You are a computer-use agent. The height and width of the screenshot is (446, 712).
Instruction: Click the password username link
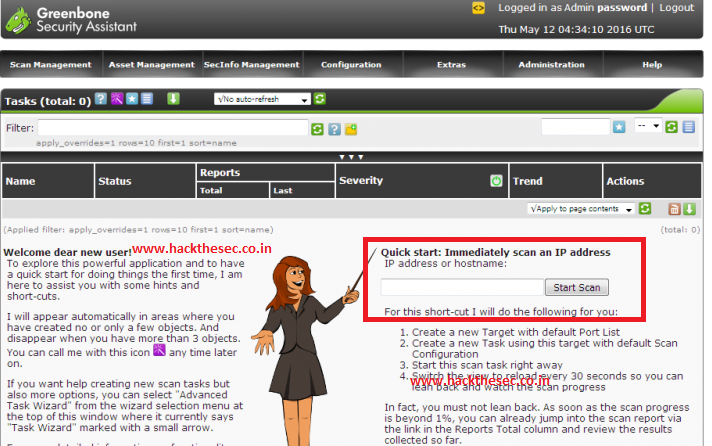tap(622, 8)
